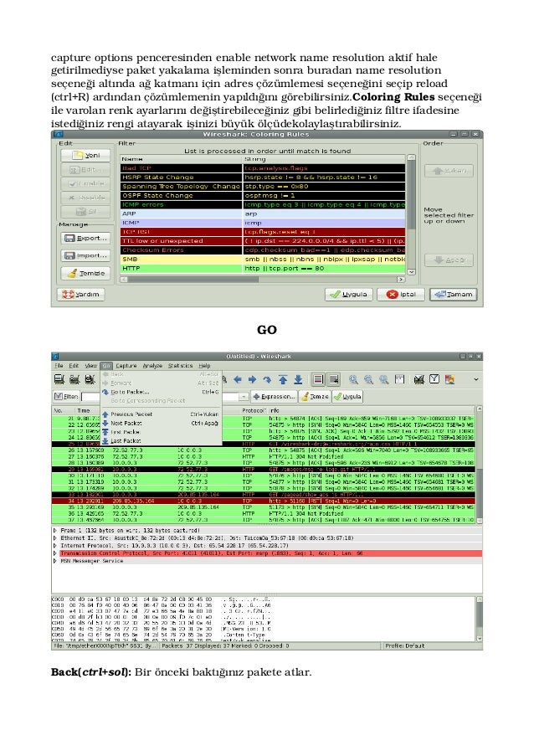The width and height of the screenshot is (534, 756).
Task: Expand the Ethernet II tree node
Action: coord(55,538)
